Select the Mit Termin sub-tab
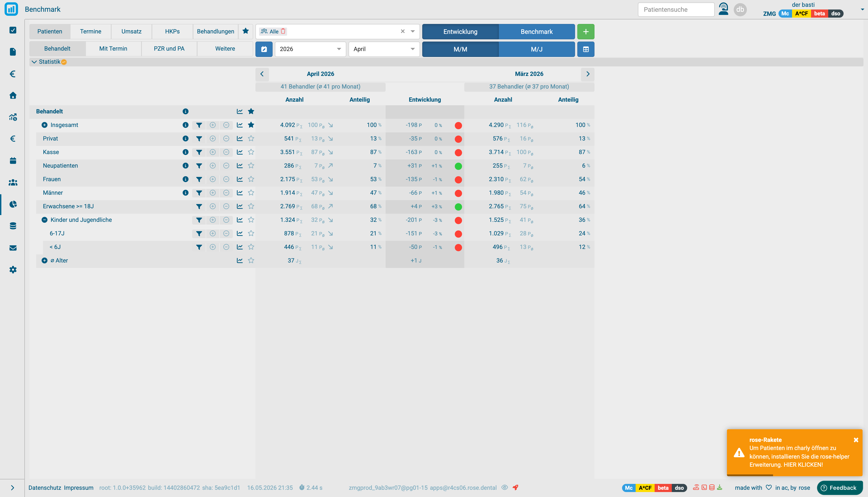Image resolution: width=868 pixels, height=497 pixels. point(113,49)
